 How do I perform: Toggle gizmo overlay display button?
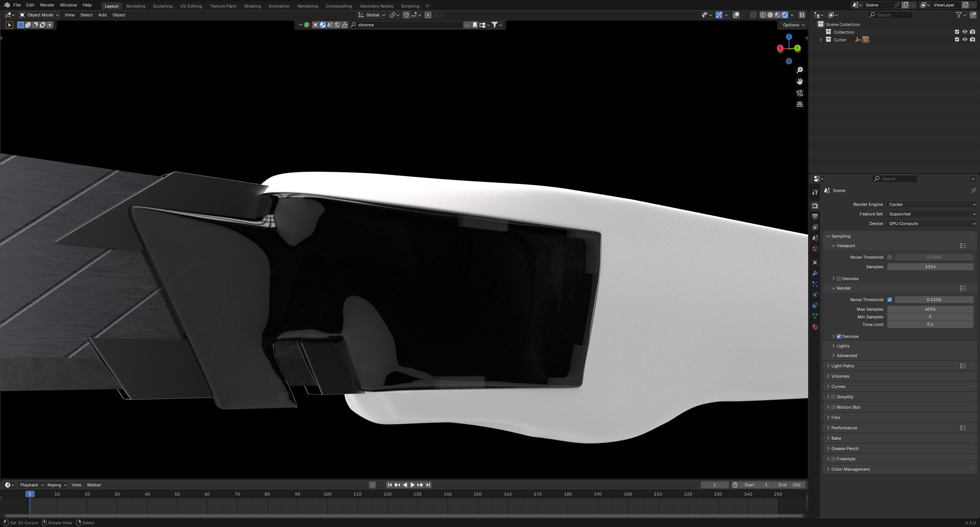coord(719,15)
